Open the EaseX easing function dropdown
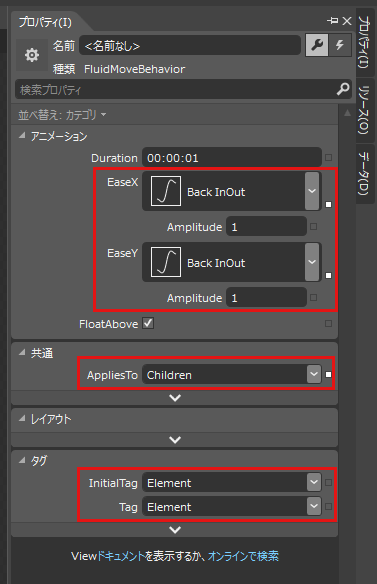 312,191
